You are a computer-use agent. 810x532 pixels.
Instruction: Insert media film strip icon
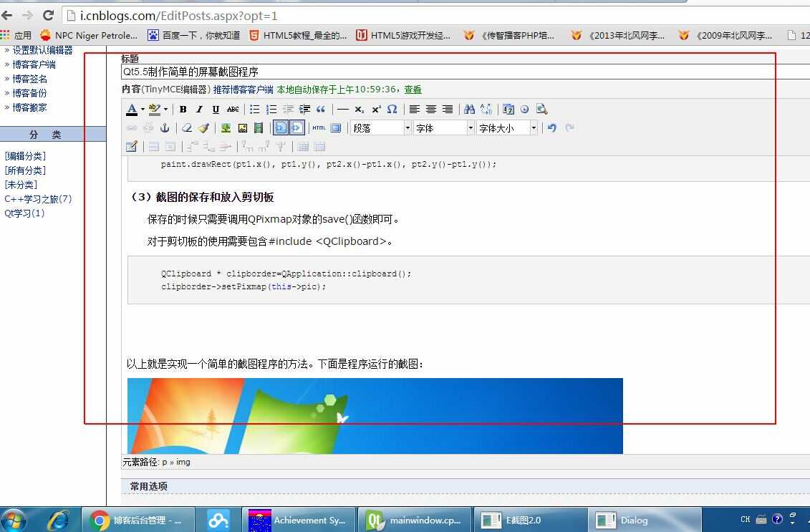[x=259, y=127]
